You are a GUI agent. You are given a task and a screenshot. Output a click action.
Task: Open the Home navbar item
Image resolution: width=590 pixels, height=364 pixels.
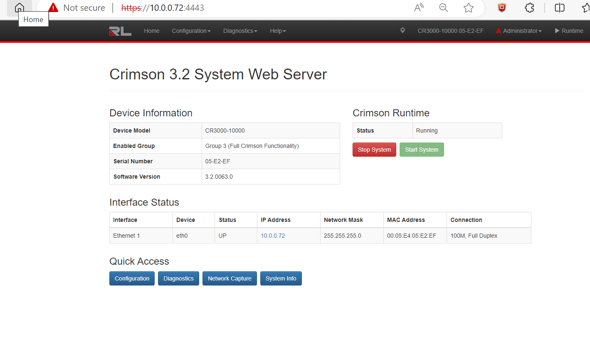(152, 31)
